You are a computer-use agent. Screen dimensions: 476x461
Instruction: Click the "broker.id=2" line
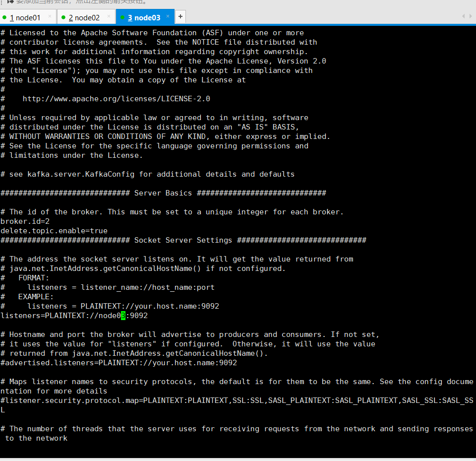[x=25, y=221]
